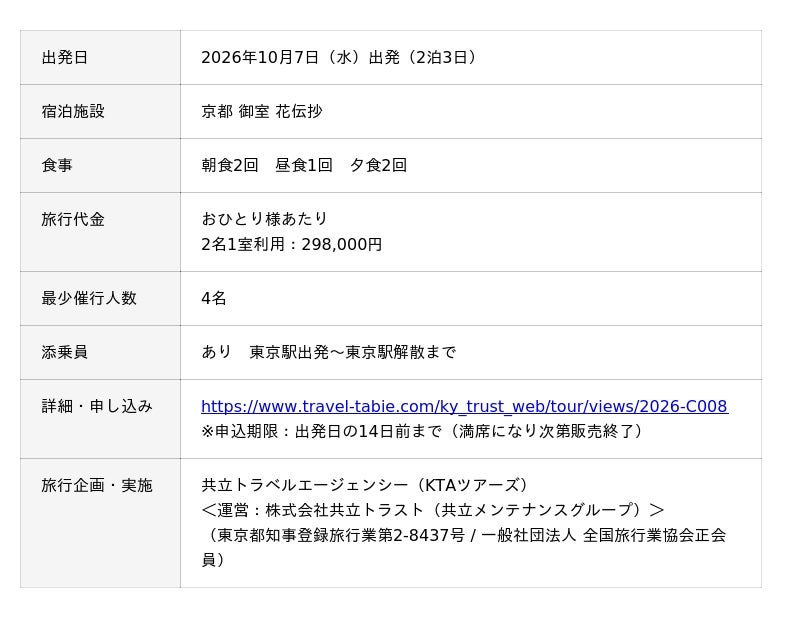The width and height of the screenshot is (800, 618).
Task: Click the price 298,000円 line
Action: click(291, 244)
